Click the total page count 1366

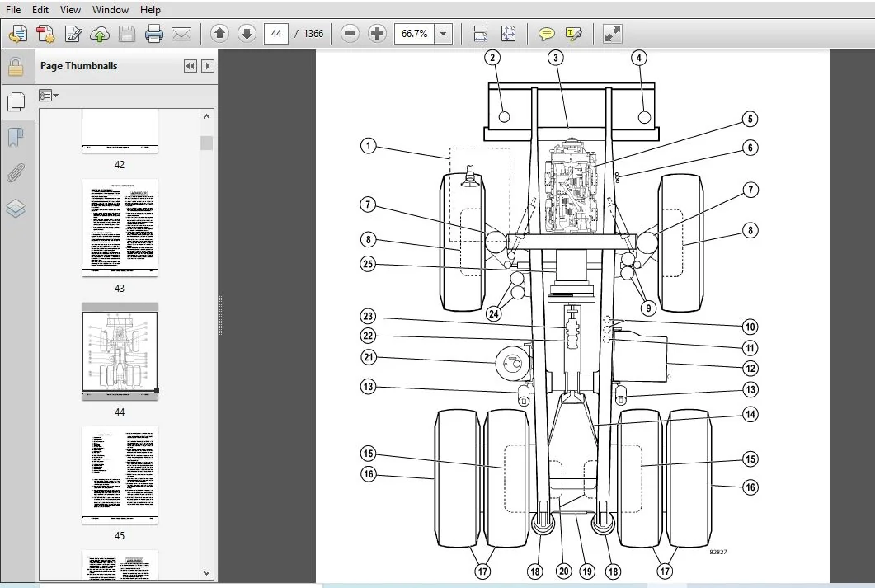313,34
